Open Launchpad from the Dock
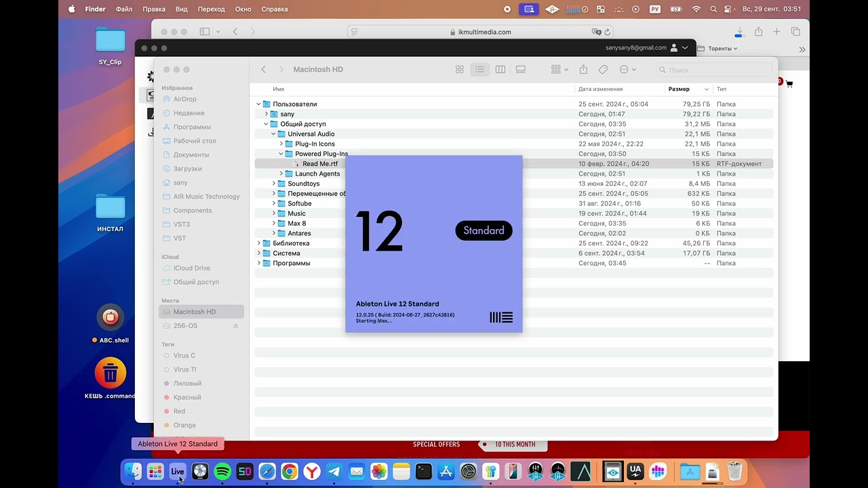 click(155, 471)
